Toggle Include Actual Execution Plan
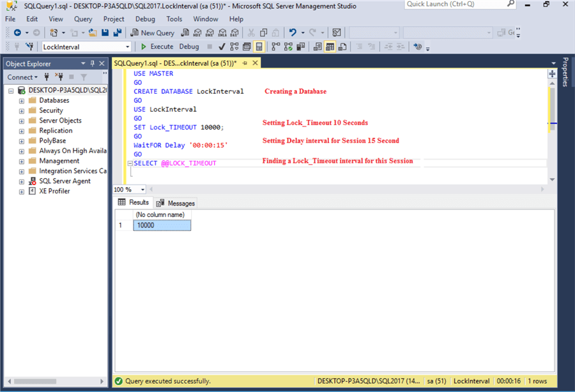575x392 pixels. (x=275, y=47)
